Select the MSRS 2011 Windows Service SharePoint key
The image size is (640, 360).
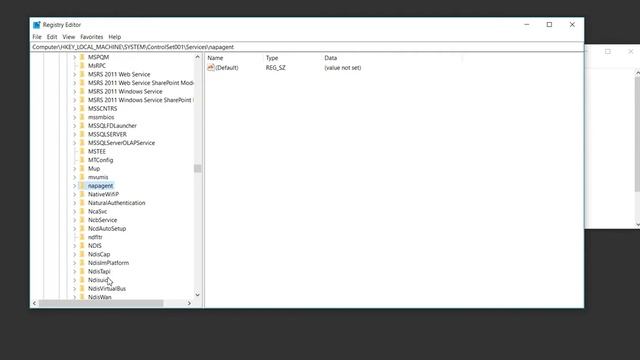click(141, 100)
